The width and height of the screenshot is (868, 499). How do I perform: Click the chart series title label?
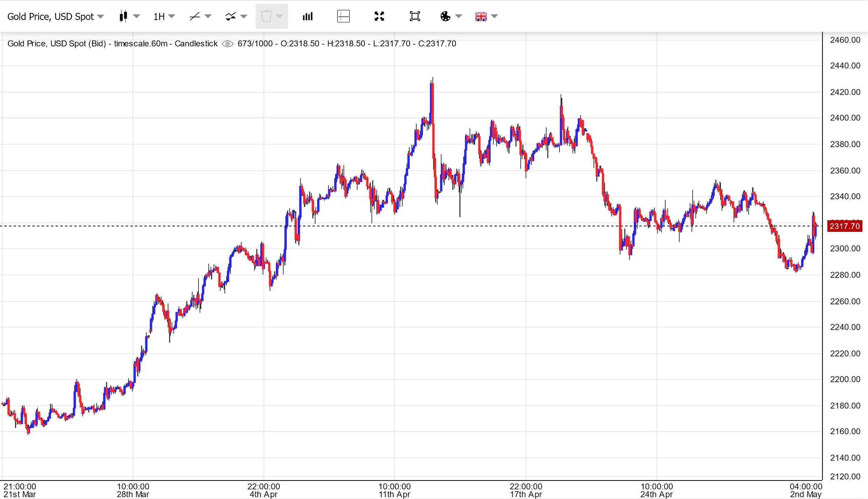click(112, 44)
